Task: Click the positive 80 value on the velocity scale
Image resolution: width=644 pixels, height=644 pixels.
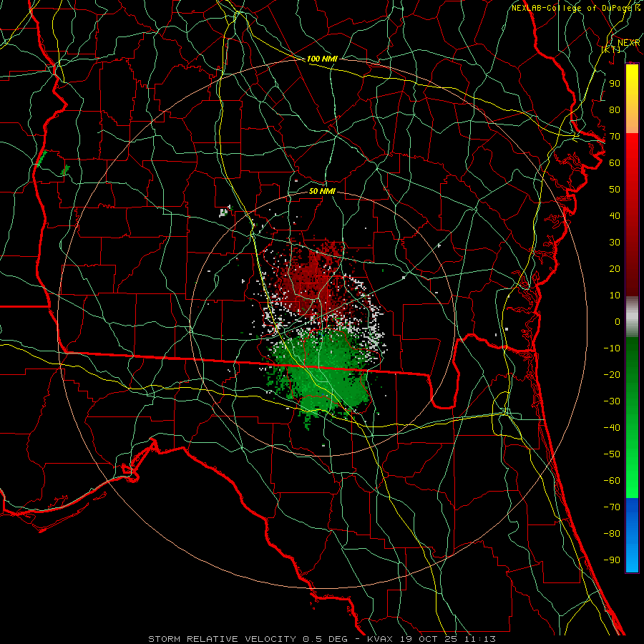Action: tap(615, 109)
